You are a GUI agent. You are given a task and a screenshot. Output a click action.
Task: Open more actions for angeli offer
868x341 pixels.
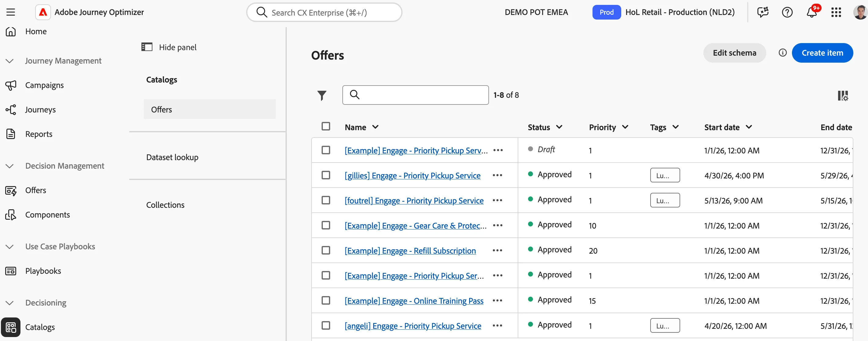(497, 325)
